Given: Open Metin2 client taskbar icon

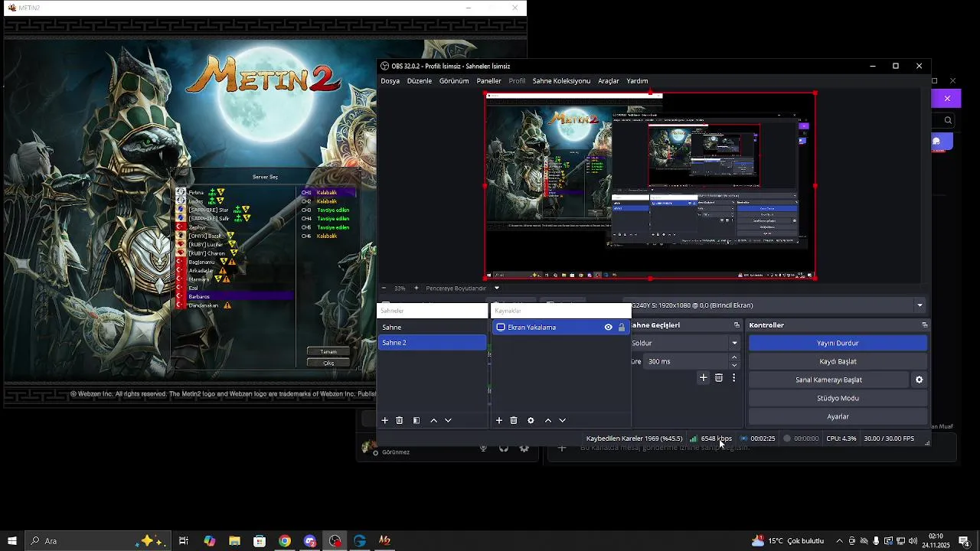Looking at the screenshot, I should coord(385,541).
